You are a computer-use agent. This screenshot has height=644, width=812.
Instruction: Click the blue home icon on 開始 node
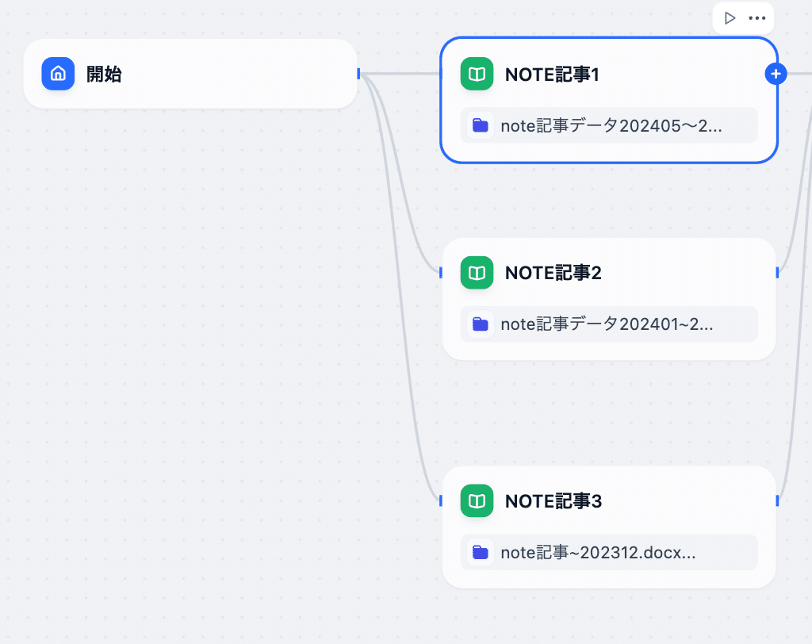[x=58, y=74]
